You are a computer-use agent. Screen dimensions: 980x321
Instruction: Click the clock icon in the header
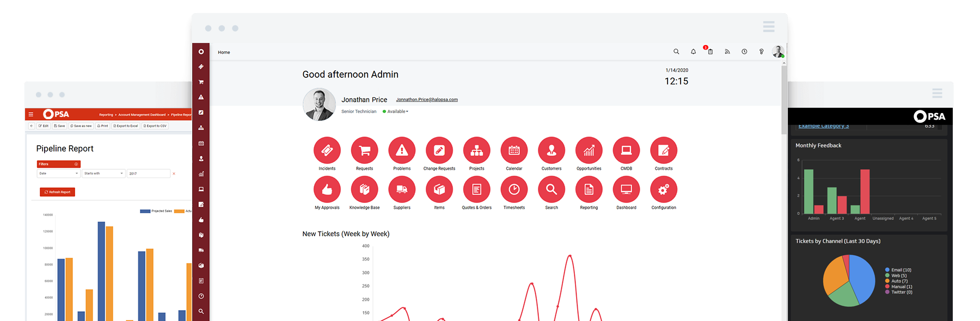point(744,52)
